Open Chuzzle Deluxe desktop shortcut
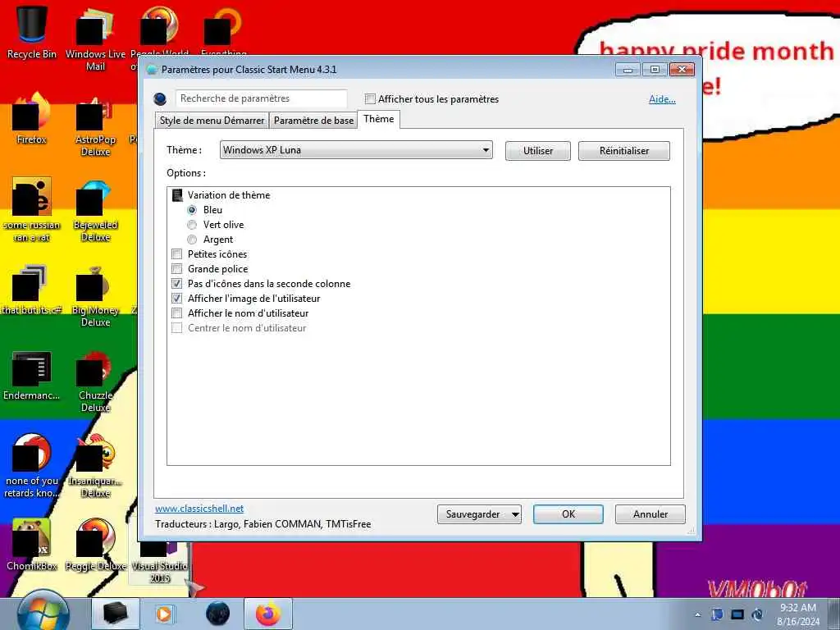The height and width of the screenshot is (630, 840). coord(95,381)
